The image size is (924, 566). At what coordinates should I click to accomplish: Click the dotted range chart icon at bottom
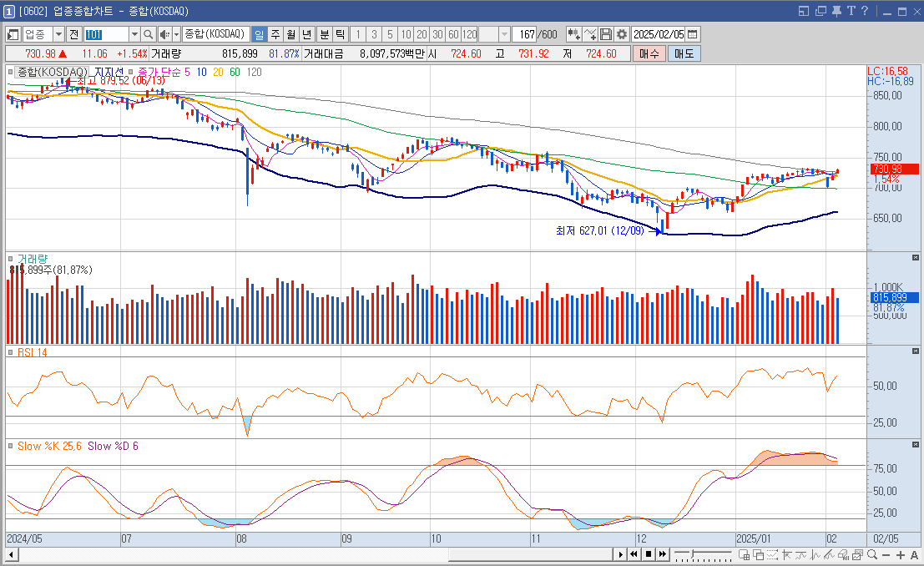(773, 555)
